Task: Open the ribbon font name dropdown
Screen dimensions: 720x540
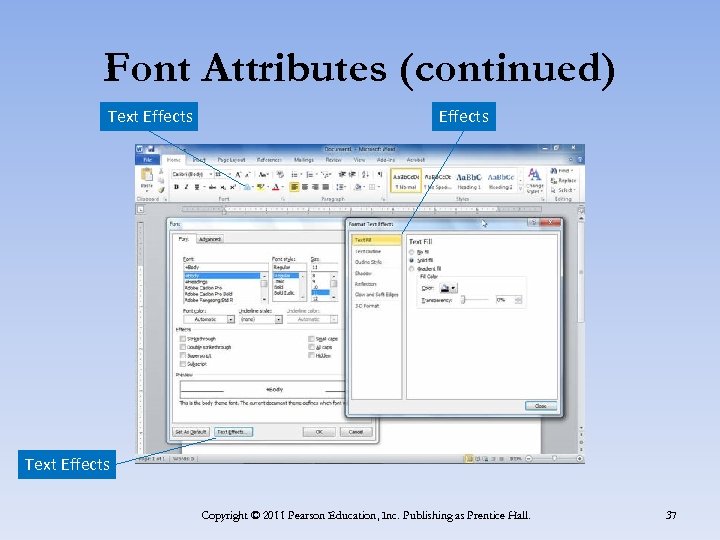Action: click(x=211, y=174)
